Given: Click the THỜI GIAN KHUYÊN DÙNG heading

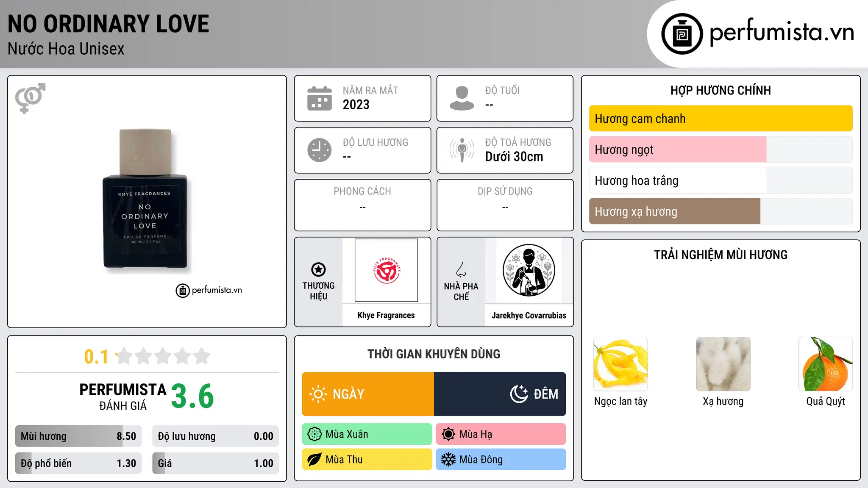Looking at the screenshot, I should coord(434,354).
